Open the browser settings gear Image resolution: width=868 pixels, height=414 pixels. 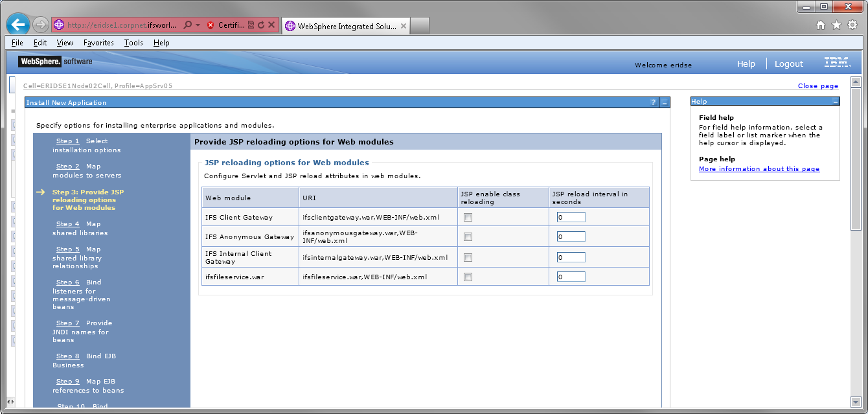852,25
